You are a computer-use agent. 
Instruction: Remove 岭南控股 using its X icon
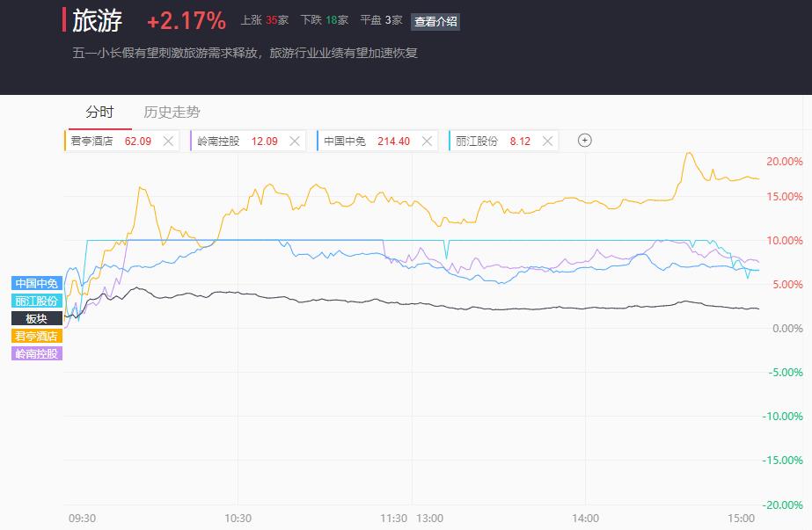click(x=295, y=142)
